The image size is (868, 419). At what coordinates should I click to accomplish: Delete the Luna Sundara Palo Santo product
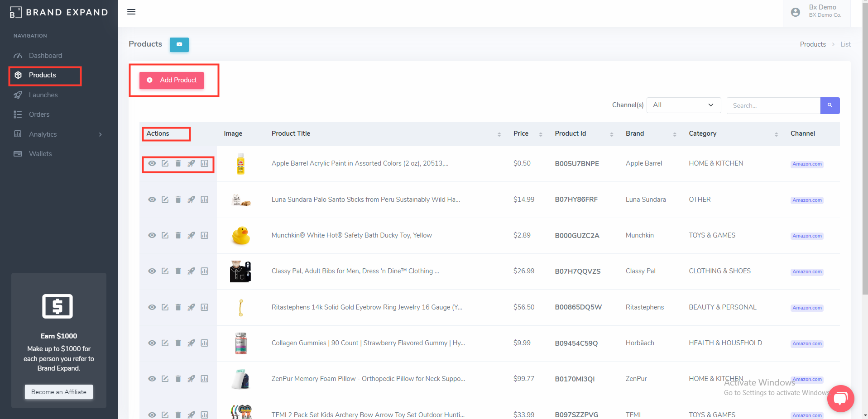178,200
